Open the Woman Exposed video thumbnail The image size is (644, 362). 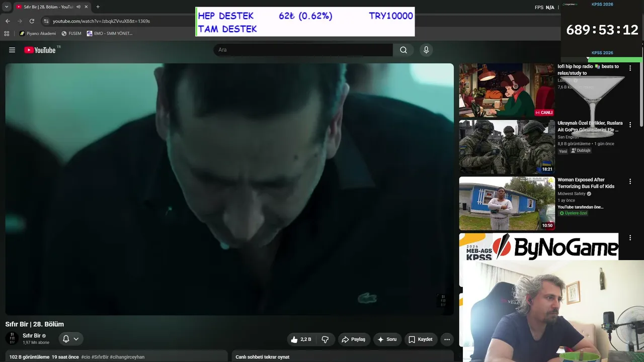(507, 204)
